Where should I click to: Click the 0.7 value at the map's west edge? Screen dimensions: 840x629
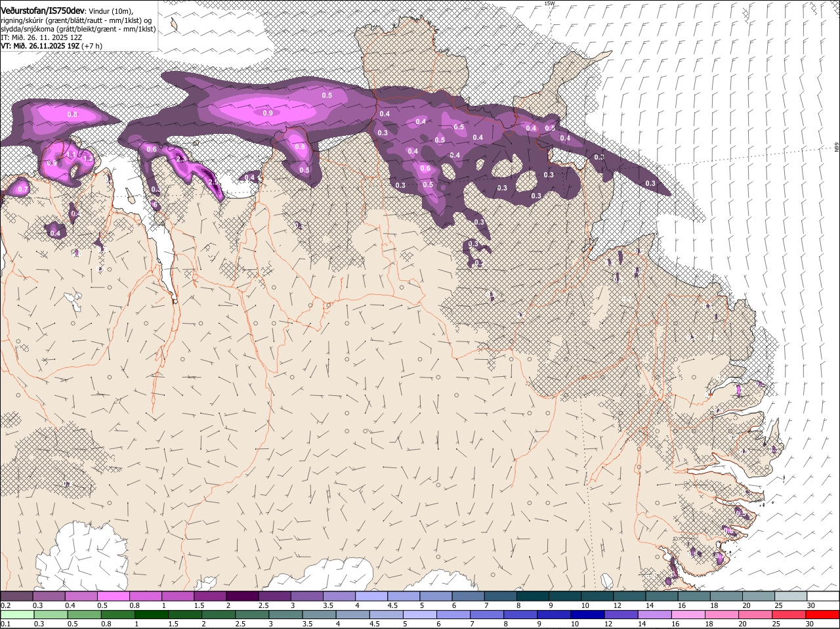coord(23,189)
